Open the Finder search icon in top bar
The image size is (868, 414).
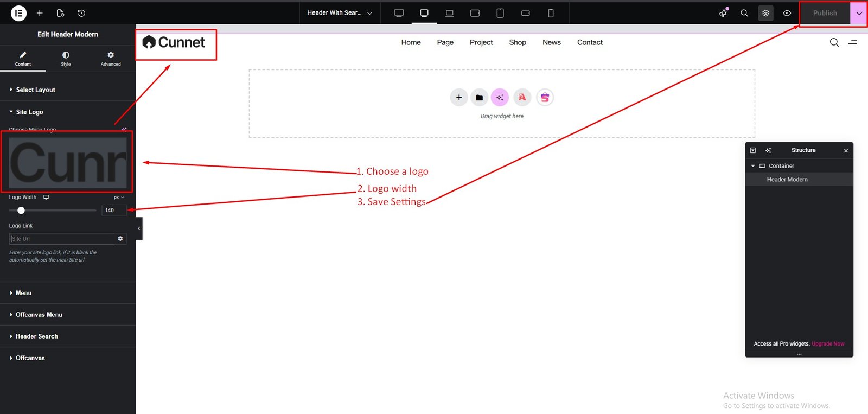(x=744, y=13)
